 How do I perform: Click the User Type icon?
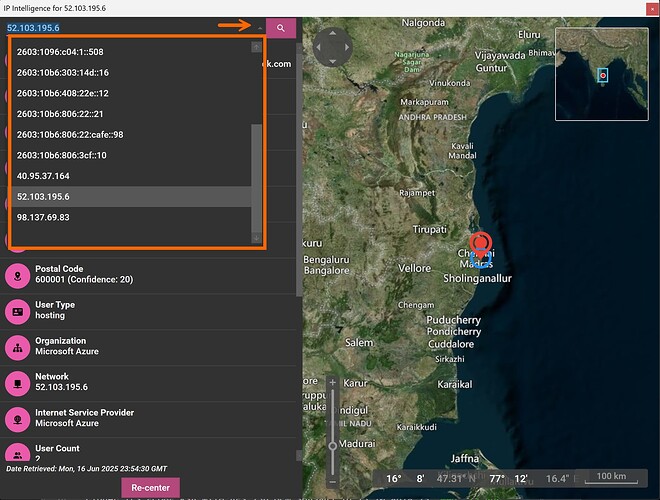pos(18,311)
